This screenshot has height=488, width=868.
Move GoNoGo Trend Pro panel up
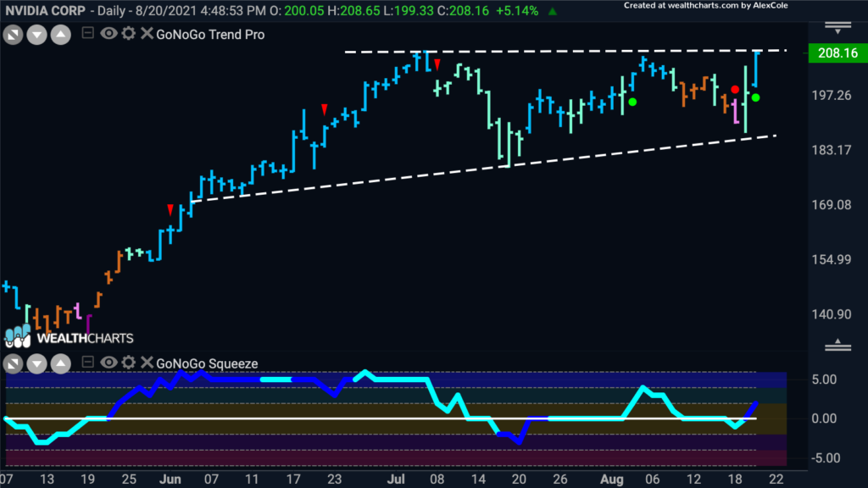[x=61, y=35]
